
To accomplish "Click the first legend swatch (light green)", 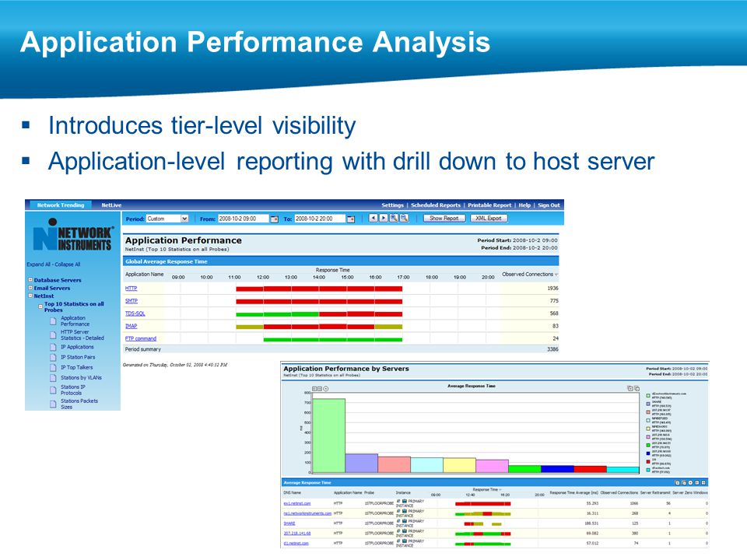I will [648, 396].
